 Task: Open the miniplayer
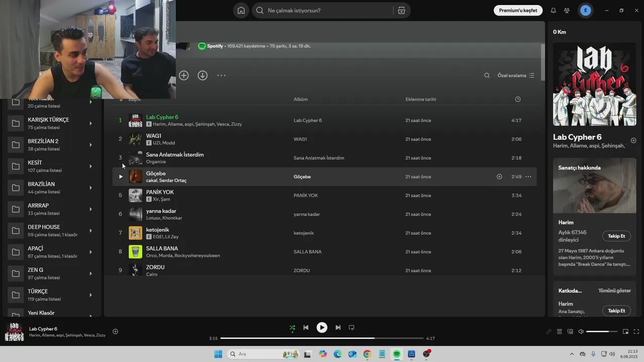point(625,331)
